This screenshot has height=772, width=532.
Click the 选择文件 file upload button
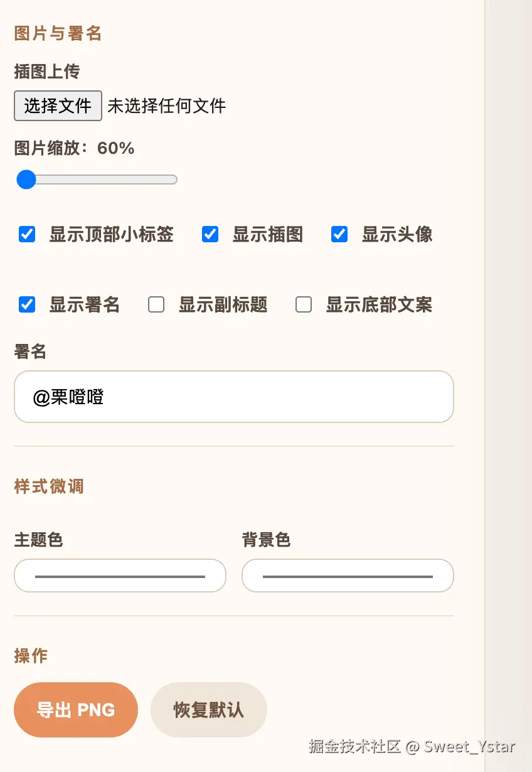[x=58, y=105]
